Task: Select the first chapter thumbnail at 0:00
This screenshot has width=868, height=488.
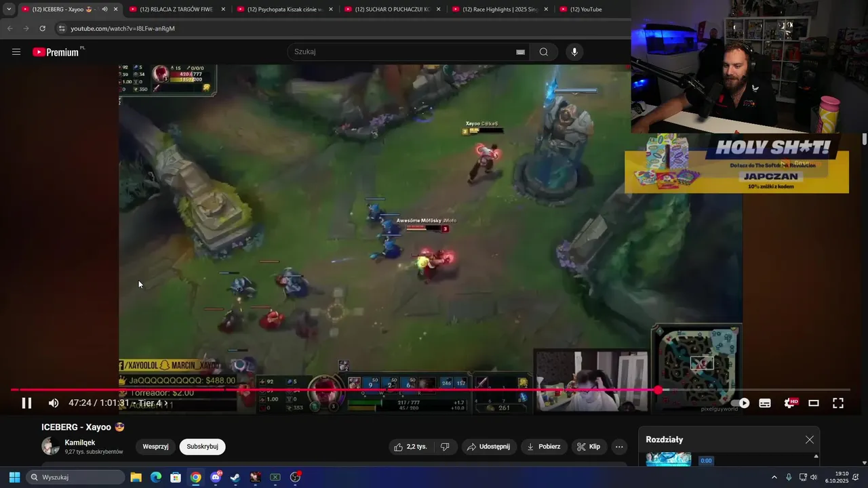Action: (669, 460)
